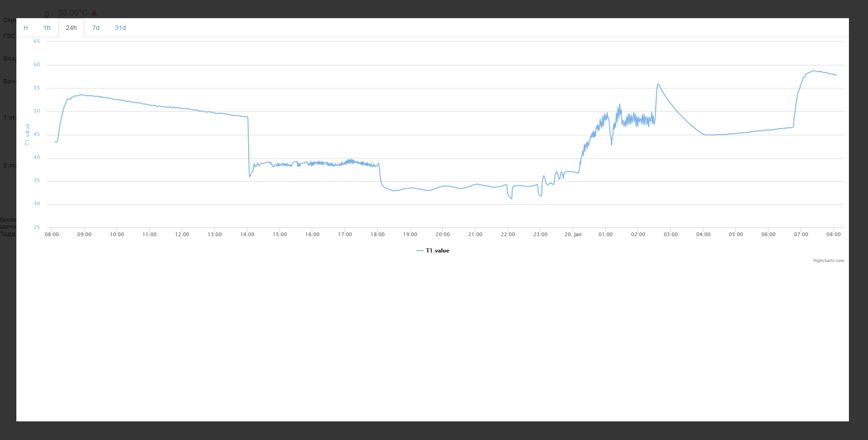
Task: Click the 16:00 x-axis label
Action: pyautogui.click(x=312, y=234)
